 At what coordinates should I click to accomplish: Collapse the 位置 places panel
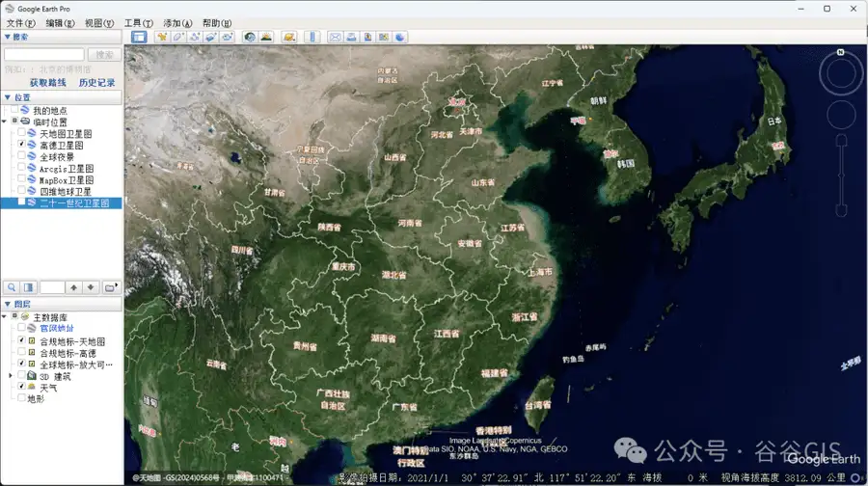pos(7,96)
